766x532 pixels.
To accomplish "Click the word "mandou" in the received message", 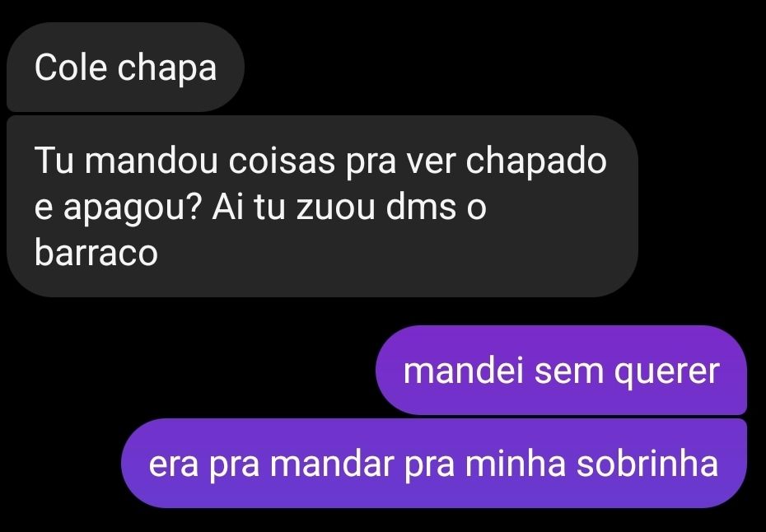I will 151,161.
